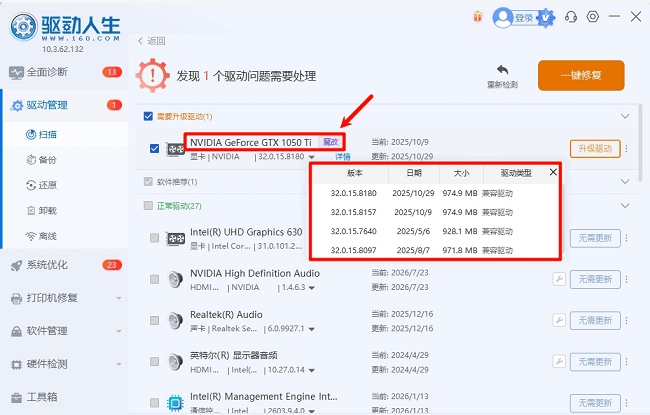Click 升级驱动 button for NVIDIA GeForce
Viewport: 650px width, 415px height.
coord(595,148)
